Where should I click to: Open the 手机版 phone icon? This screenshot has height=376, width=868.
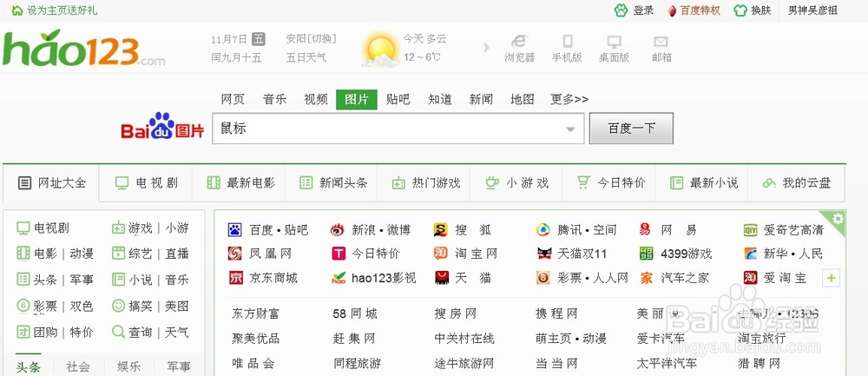click(x=568, y=41)
